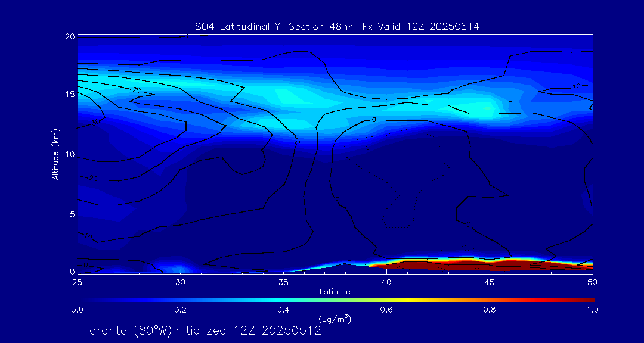
Task: Click the "Toronto (80°W)Initialized 12Z 20250512" caption
Action: (x=202, y=330)
